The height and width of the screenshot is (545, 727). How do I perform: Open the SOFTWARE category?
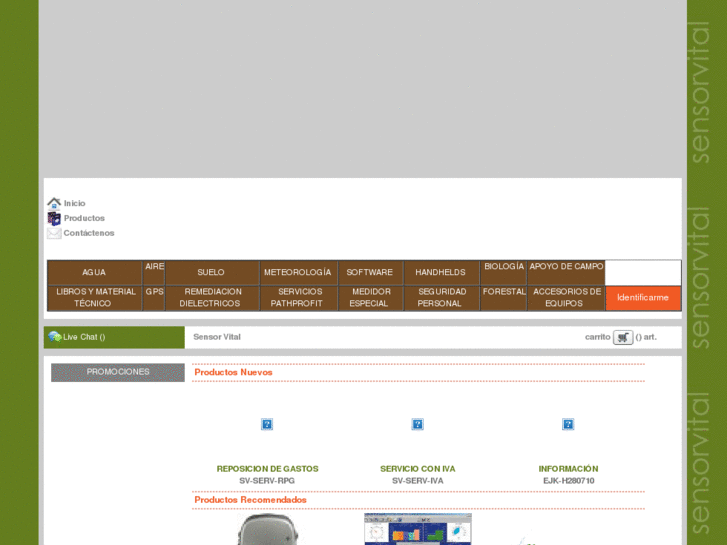tap(370, 272)
